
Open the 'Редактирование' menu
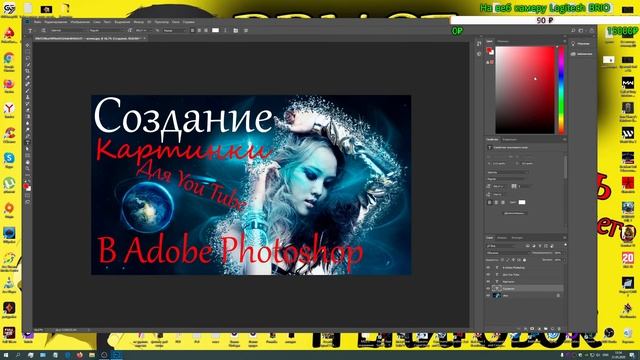pyautogui.click(x=56, y=22)
